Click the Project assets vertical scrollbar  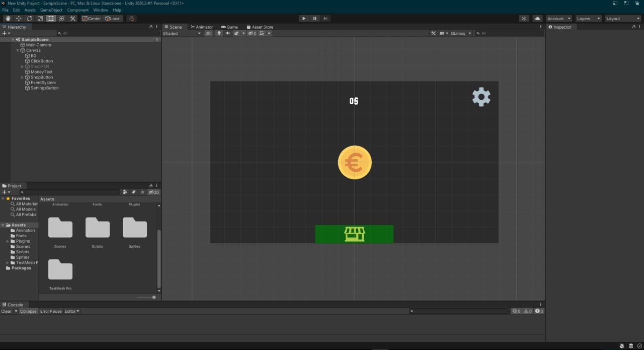[159, 259]
